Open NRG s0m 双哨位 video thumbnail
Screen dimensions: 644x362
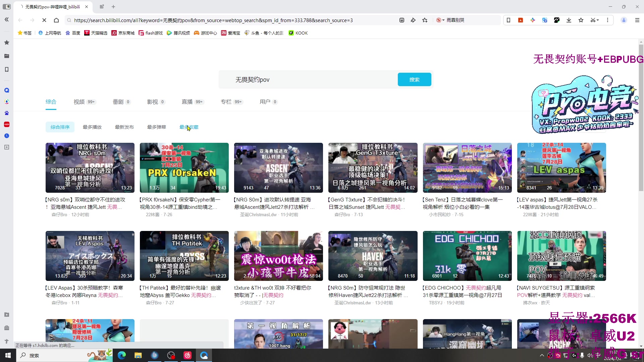pos(90,168)
